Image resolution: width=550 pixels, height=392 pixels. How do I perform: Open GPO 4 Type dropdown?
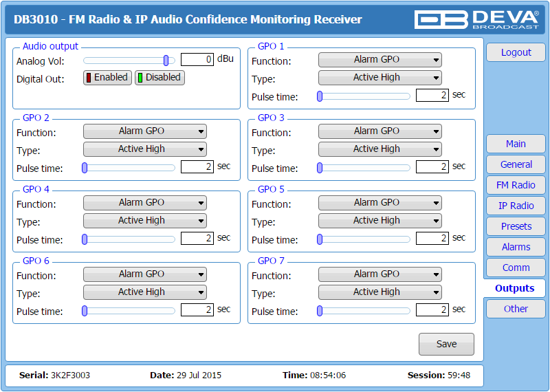145,221
